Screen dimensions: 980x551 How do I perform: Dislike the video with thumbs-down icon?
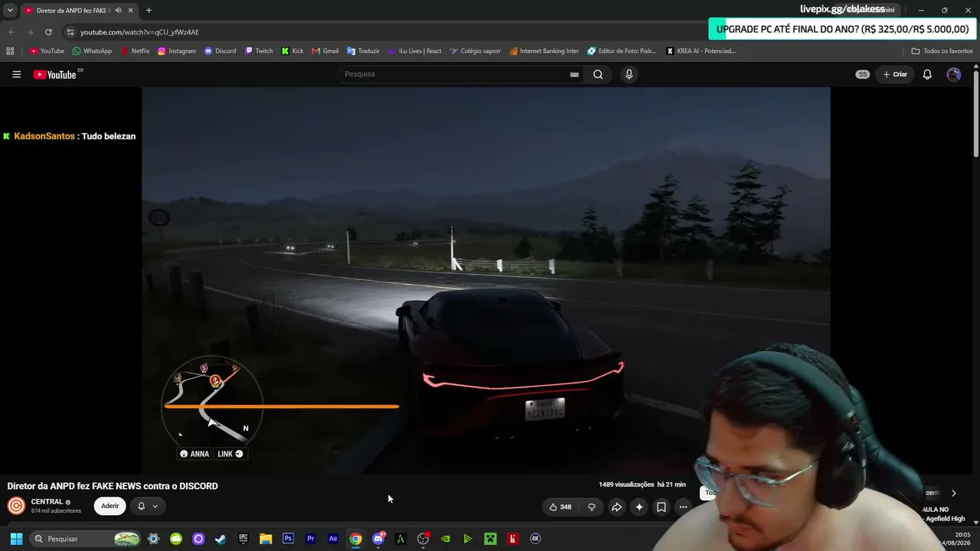coord(591,507)
